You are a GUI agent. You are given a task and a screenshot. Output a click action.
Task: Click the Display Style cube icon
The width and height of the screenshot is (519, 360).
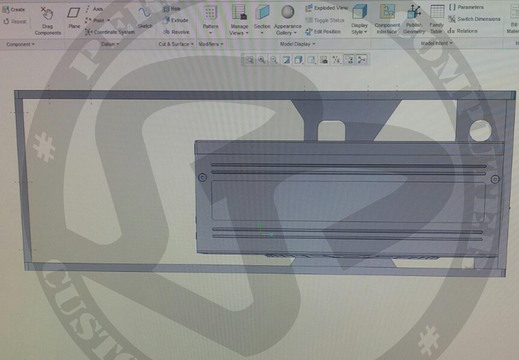click(x=359, y=12)
